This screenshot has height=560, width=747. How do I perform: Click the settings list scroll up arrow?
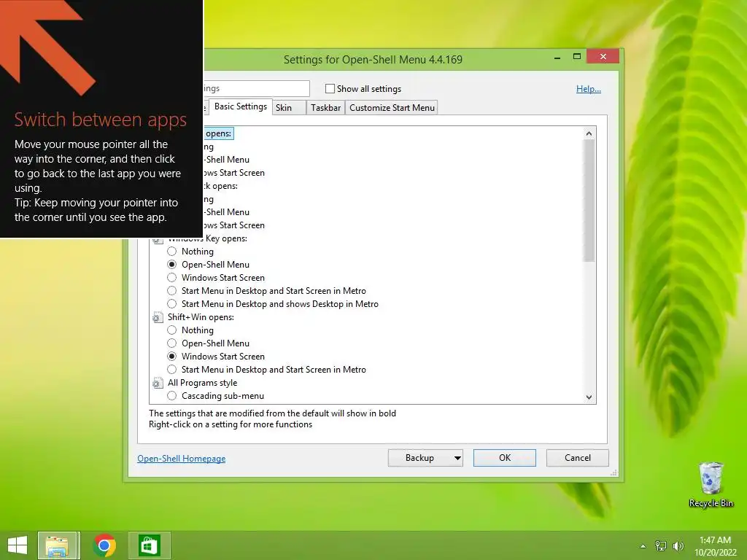pos(589,134)
